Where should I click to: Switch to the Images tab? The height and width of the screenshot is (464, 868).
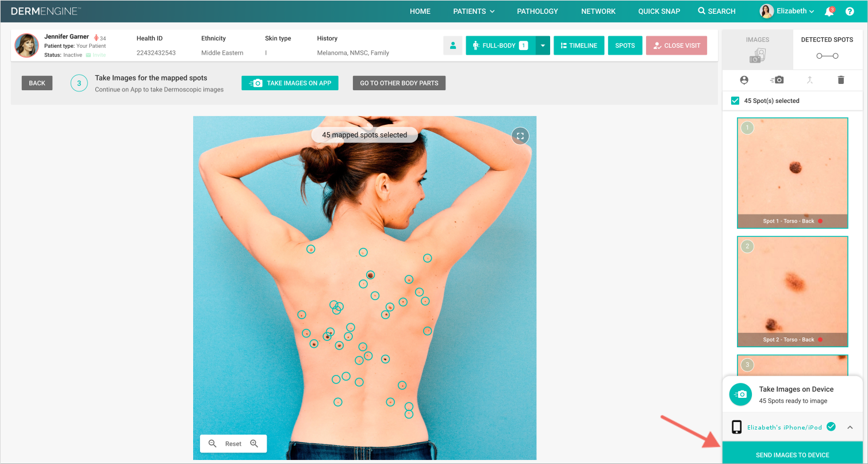click(758, 49)
